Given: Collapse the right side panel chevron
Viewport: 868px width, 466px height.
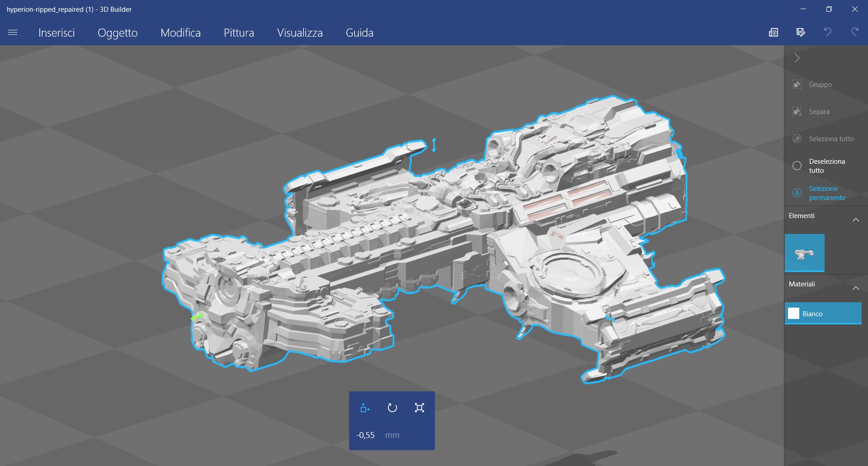Looking at the screenshot, I should point(797,58).
